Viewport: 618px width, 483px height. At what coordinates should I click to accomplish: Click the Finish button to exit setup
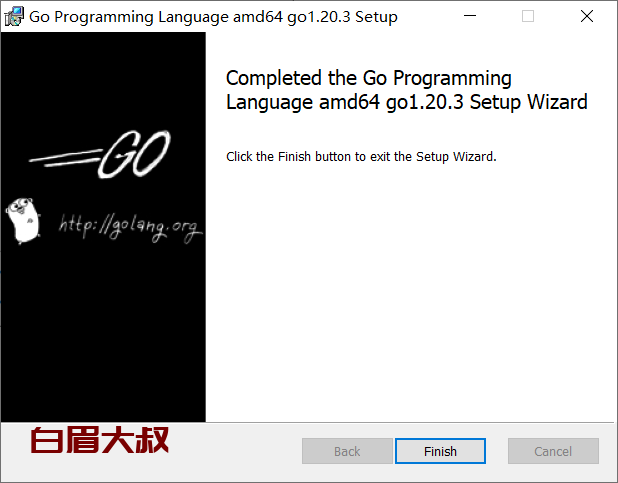[x=440, y=451]
